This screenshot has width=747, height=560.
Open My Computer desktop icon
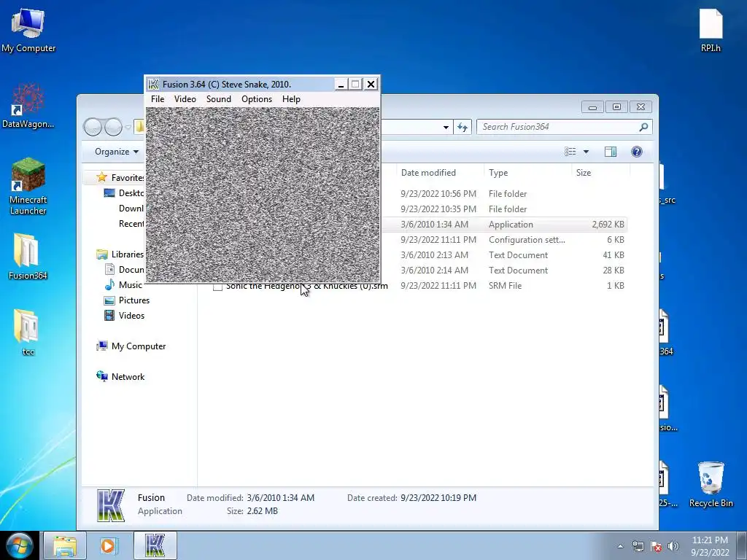coord(28,29)
